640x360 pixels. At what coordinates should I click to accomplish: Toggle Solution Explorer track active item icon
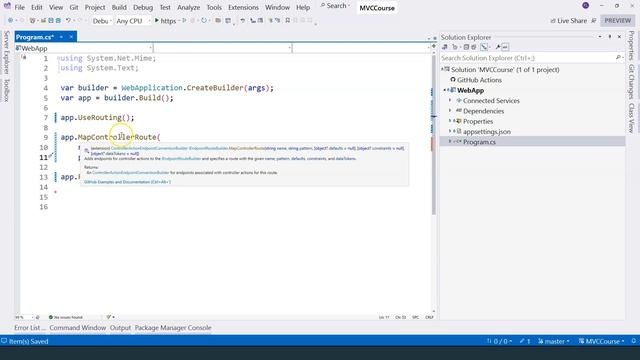point(484,47)
